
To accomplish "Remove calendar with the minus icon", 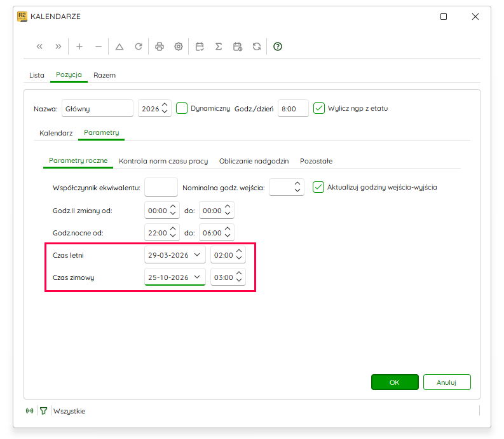I will [99, 46].
